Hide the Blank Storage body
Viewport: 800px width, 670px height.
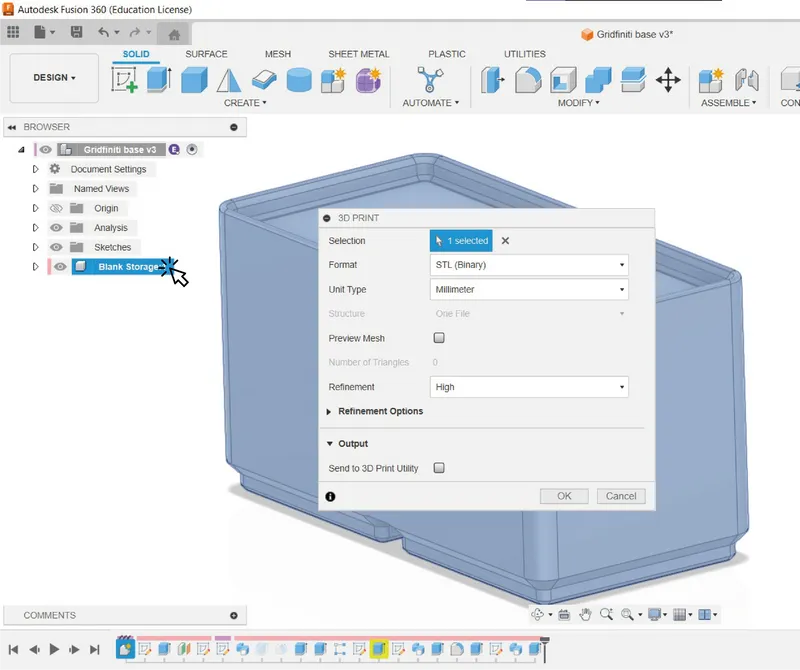click(x=57, y=266)
